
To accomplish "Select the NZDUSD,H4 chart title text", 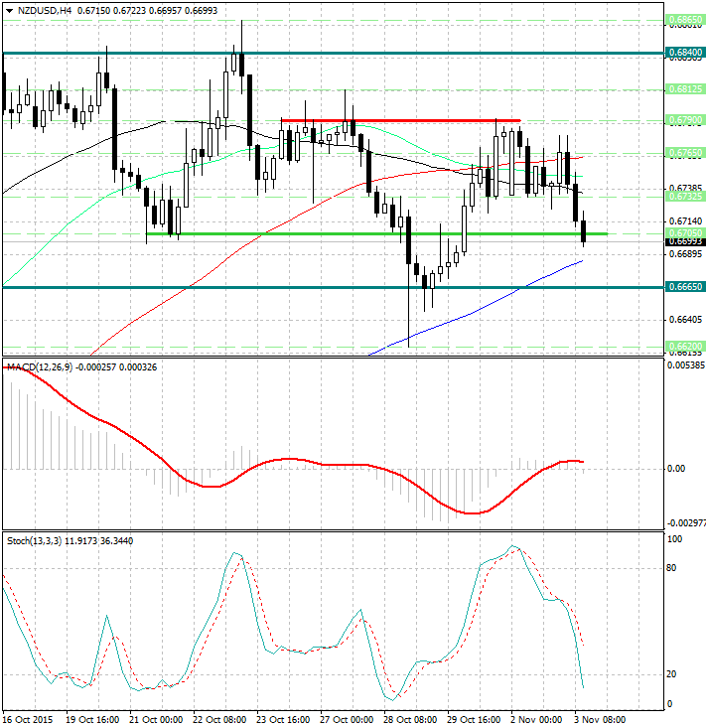I will (45, 10).
